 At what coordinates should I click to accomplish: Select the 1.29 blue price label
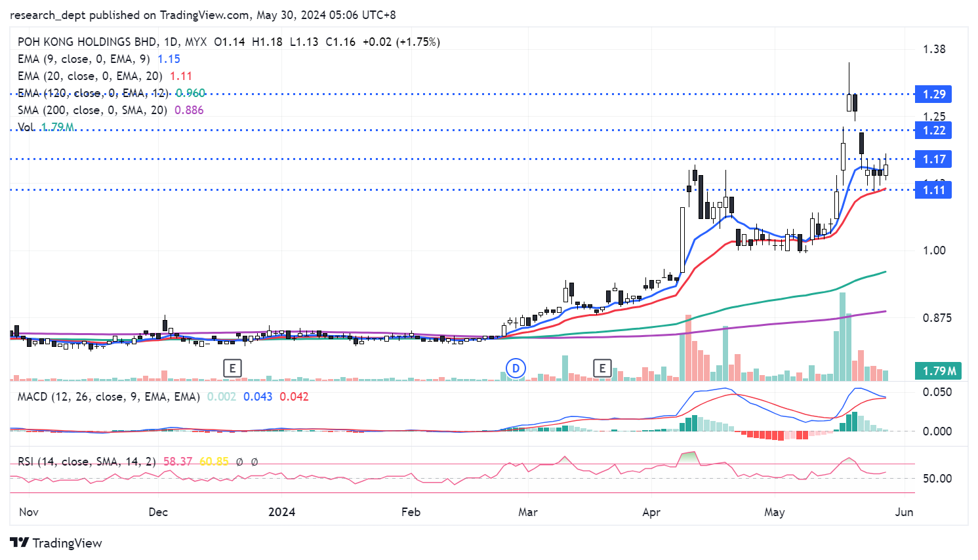pos(933,94)
